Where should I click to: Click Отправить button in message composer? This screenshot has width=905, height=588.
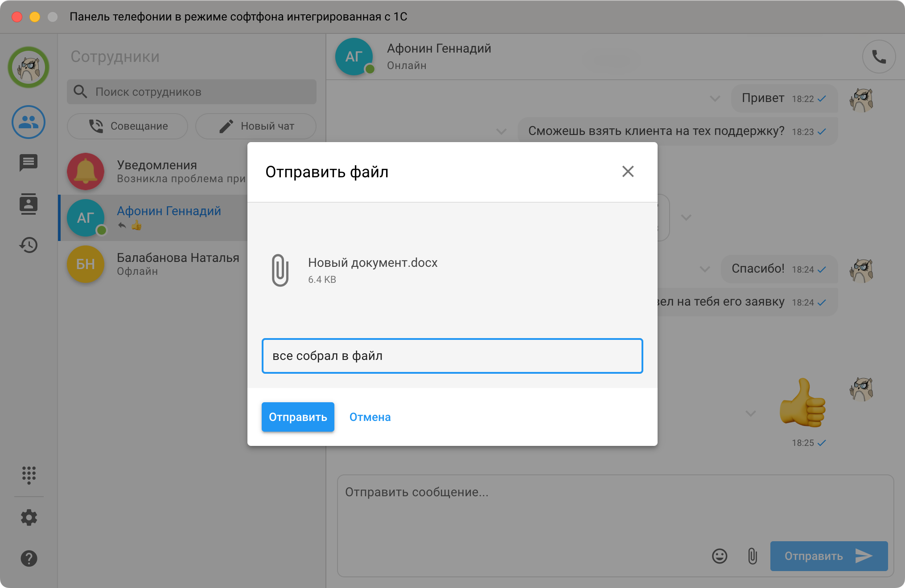829,556
